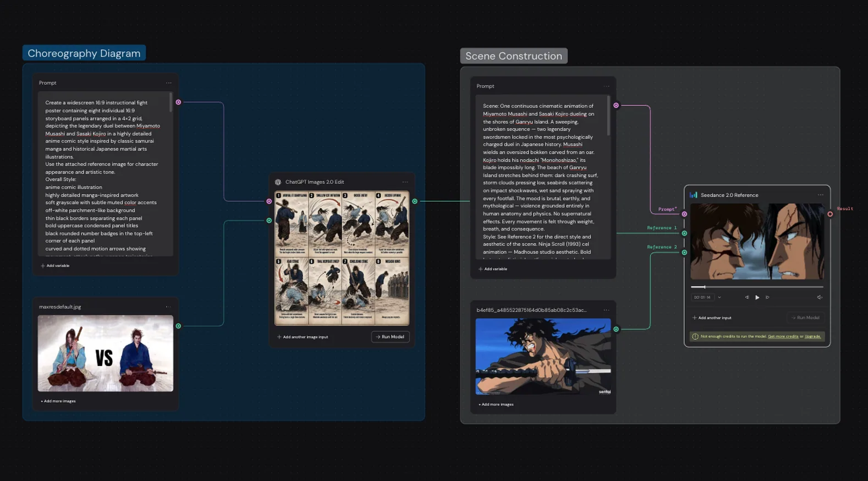Follow the Upgrade link
868x481 pixels.
tap(812, 336)
